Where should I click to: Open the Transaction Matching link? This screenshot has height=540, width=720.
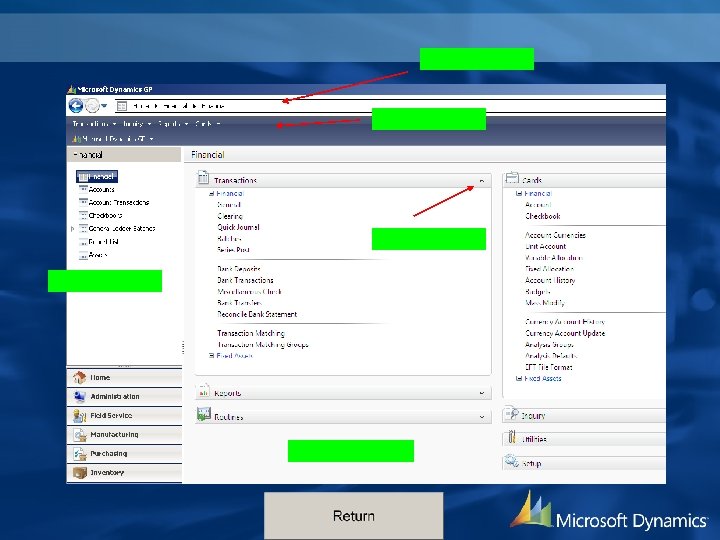pyautogui.click(x=251, y=333)
